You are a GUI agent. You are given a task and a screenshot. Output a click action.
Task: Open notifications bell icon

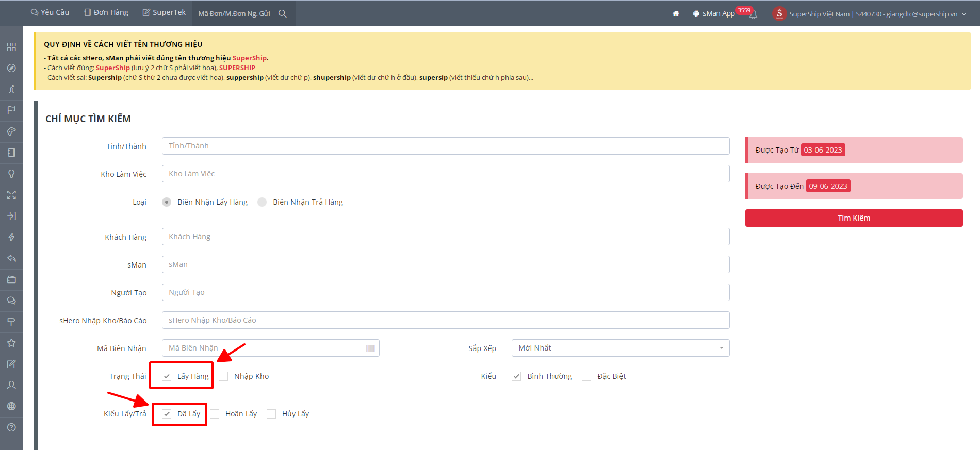click(753, 15)
